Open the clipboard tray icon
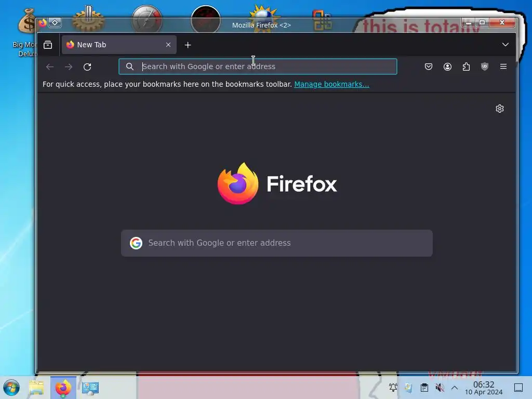Screen dimensions: 532x399 (x=424, y=388)
